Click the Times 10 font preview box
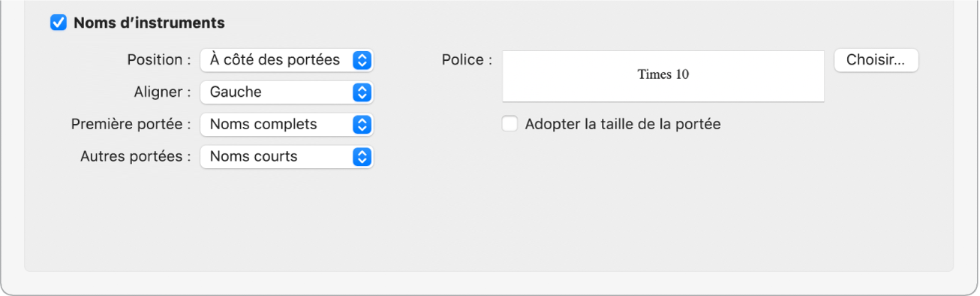The width and height of the screenshot is (980, 296). coord(663,76)
